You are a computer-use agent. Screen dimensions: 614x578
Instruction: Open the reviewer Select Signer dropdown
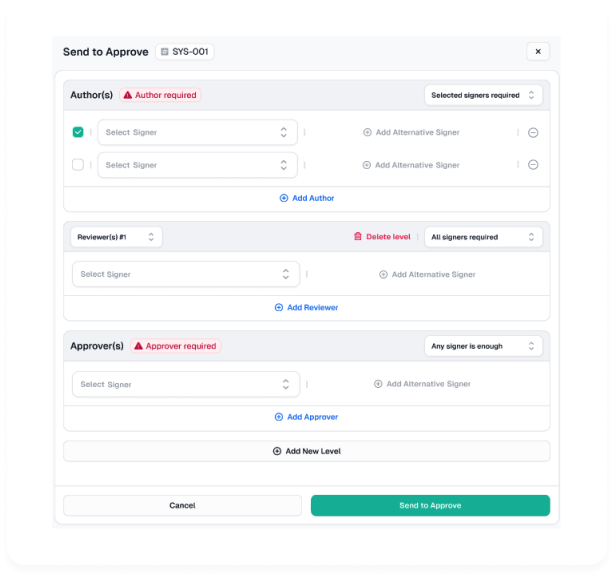[x=186, y=274]
